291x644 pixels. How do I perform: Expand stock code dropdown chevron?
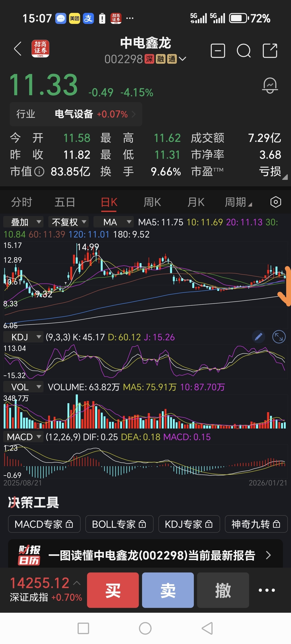(182, 59)
